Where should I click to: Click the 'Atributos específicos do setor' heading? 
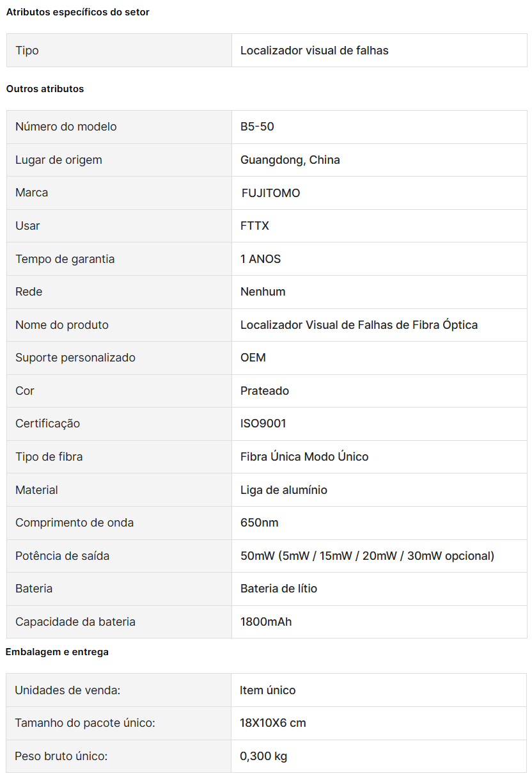77,12
